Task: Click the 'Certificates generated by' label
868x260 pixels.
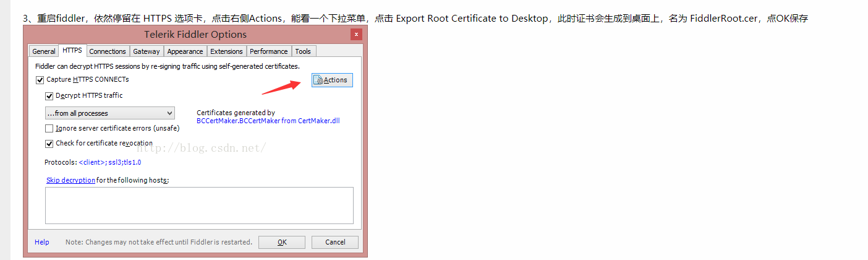Action: point(236,113)
